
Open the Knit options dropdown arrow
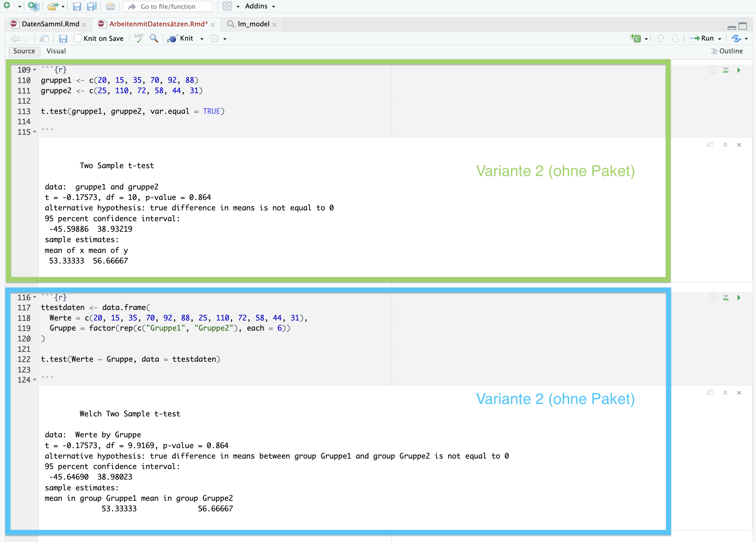click(x=202, y=39)
